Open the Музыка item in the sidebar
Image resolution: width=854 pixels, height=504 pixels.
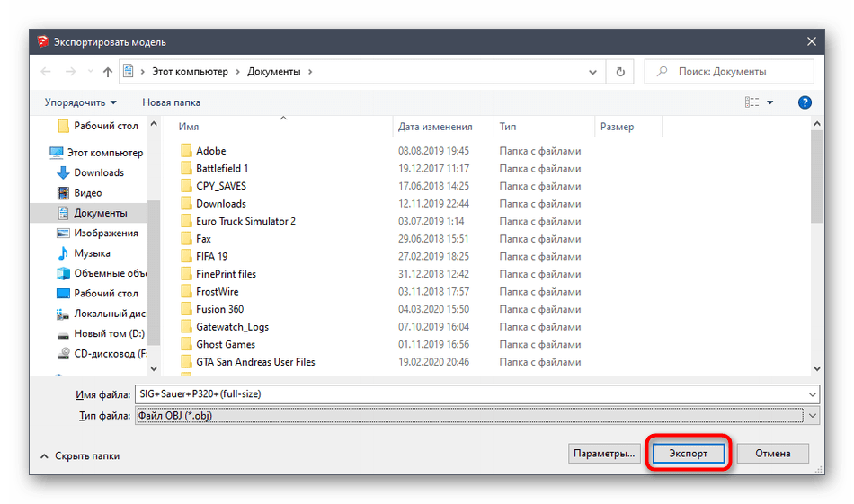[92, 253]
